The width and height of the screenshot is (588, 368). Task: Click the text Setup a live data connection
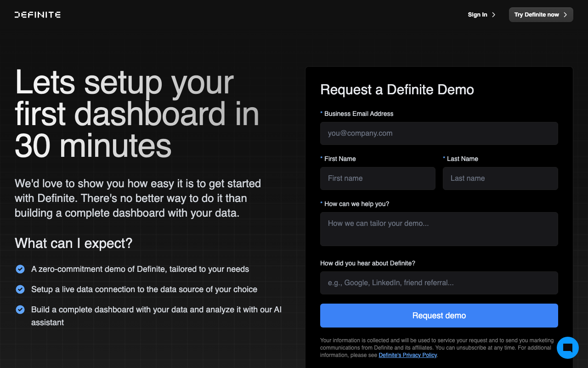point(144,289)
